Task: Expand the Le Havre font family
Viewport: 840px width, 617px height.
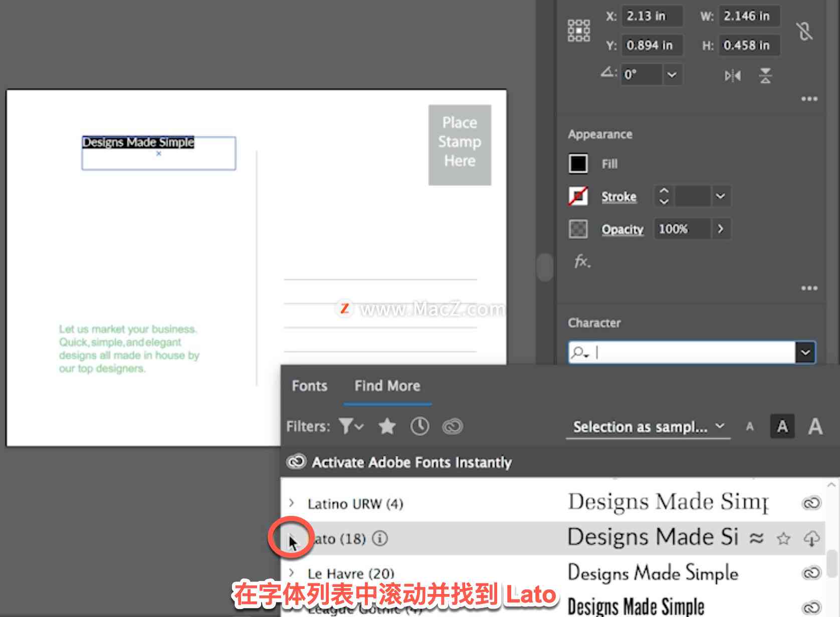Action: pos(292,572)
